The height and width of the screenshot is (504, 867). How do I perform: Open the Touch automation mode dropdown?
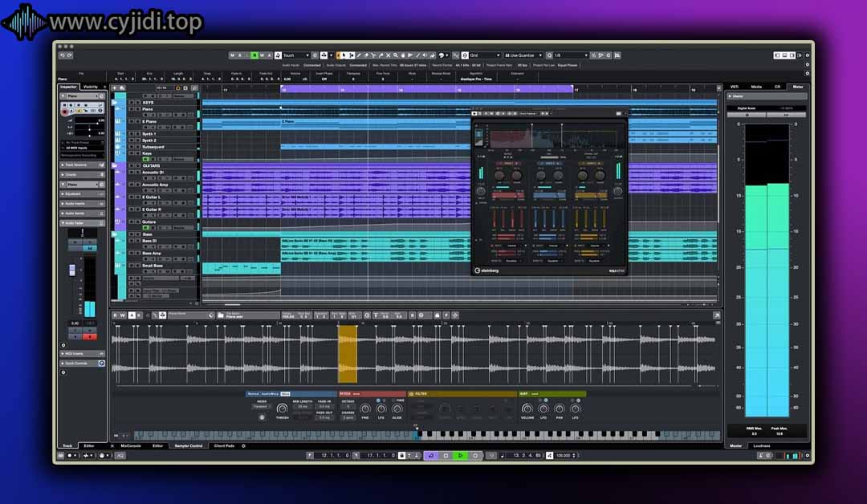point(295,55)
